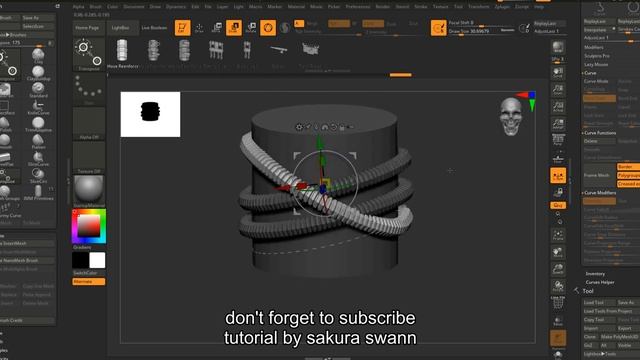Open the Alpha menu

(x=78, y=7)
